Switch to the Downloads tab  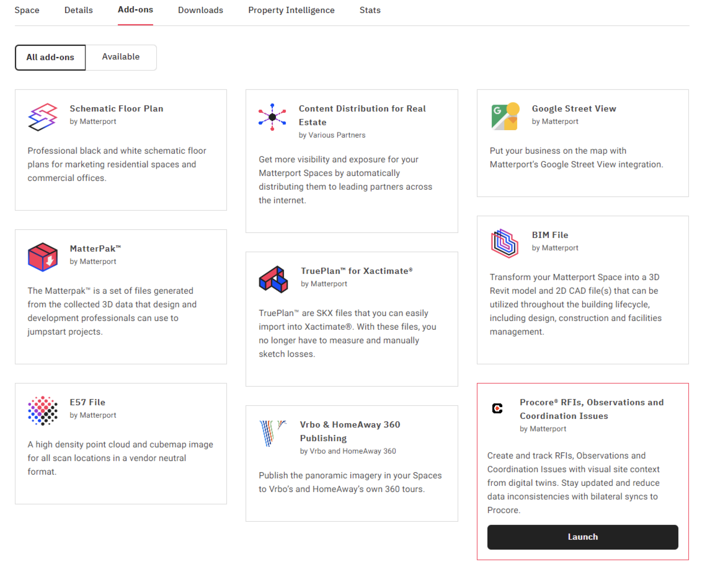(x=200, y=10)
